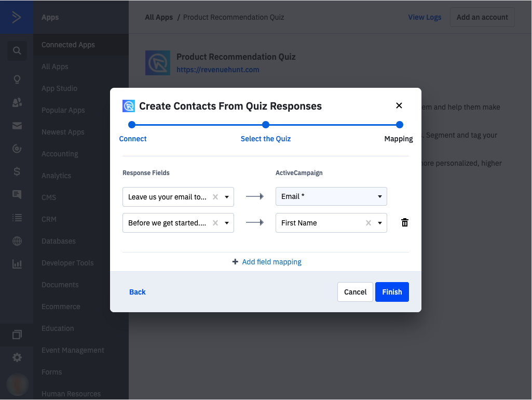The width and height of the screenshot is (532, 400).
Task: Open the settings gear icon
Action: tap(17, 357)
